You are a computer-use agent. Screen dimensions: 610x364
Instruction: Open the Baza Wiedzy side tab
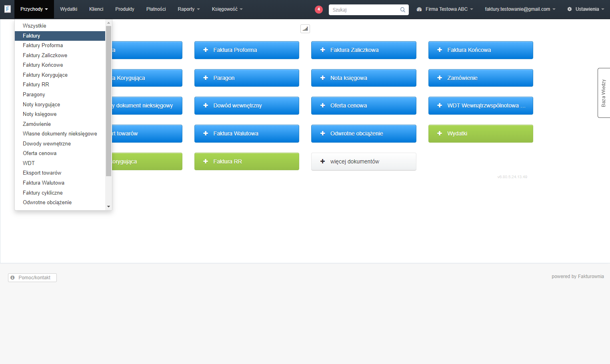[x=604, y=93]
